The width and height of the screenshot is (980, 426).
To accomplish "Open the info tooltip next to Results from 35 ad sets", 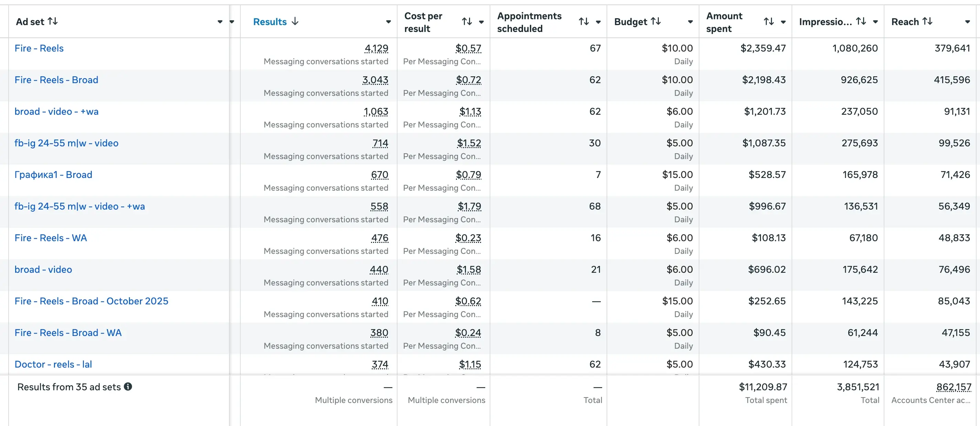I will 128,387.
